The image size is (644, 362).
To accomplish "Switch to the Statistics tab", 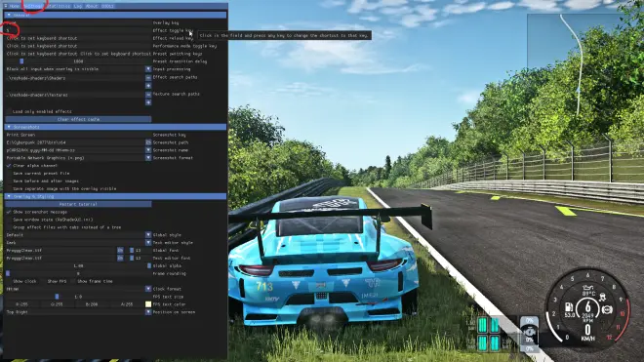I will pos(59,6).
